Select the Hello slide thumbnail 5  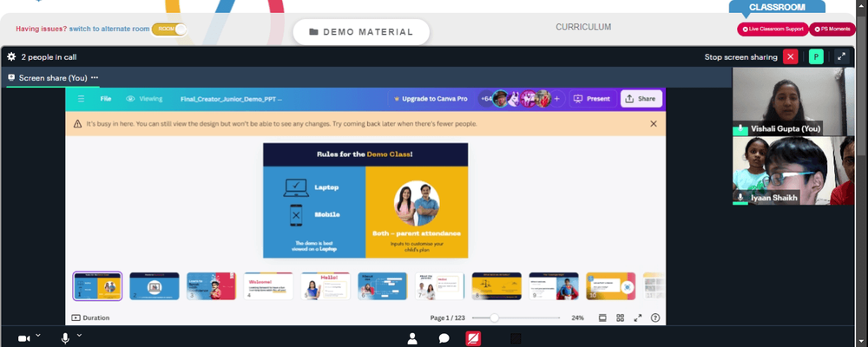point(325,286)
